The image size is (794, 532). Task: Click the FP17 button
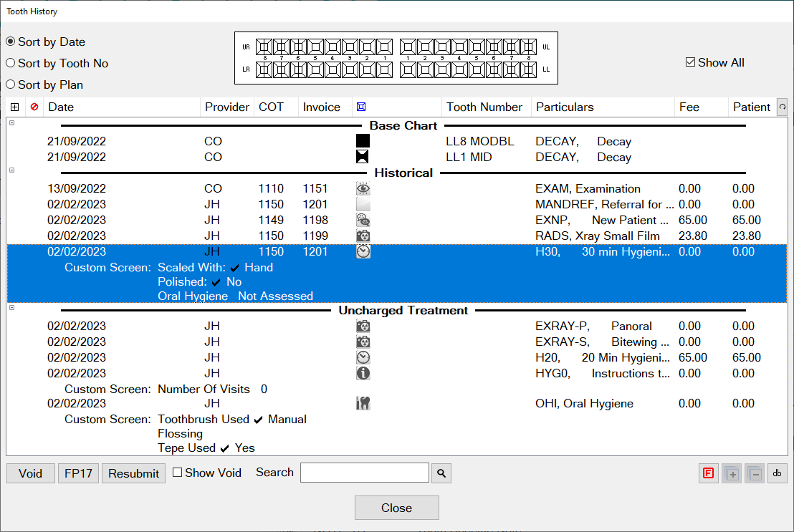point(78,473)
